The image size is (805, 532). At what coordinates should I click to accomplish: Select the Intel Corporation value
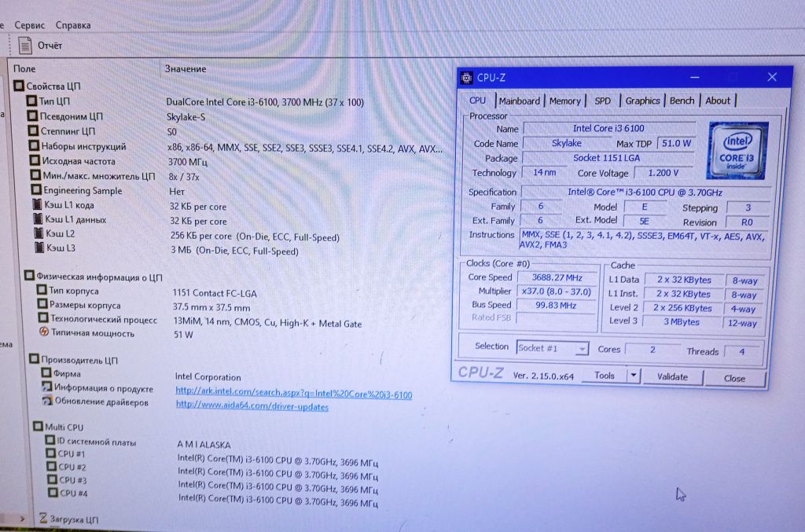(x=208, y=376)
